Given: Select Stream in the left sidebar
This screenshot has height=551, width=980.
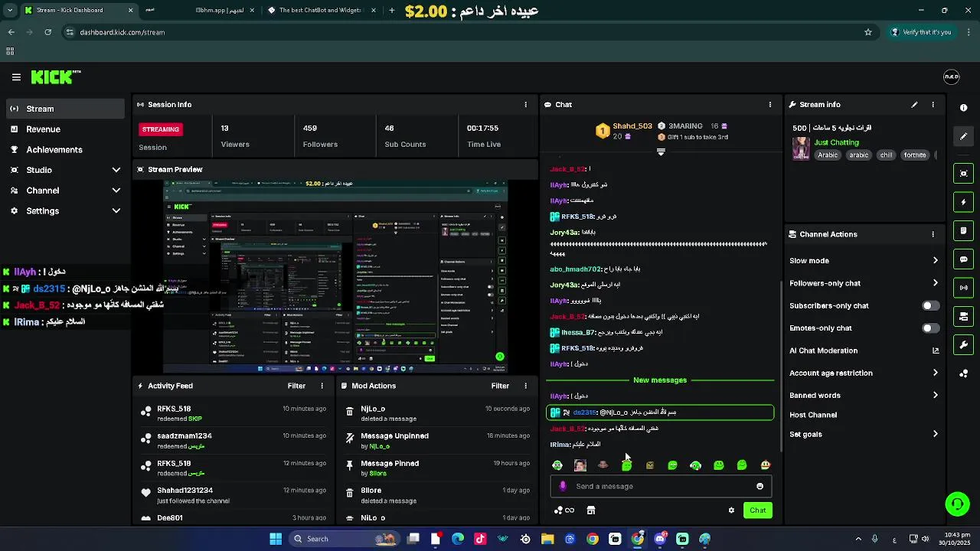Looking at the screenshot, I should coord(64,109).
